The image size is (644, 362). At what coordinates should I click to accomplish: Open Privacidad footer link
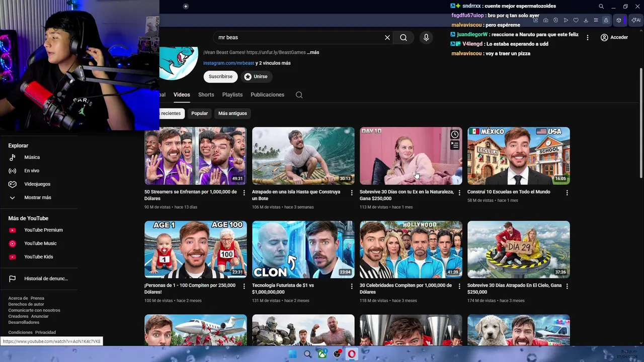pyautogui.click(x=45, y=332)
